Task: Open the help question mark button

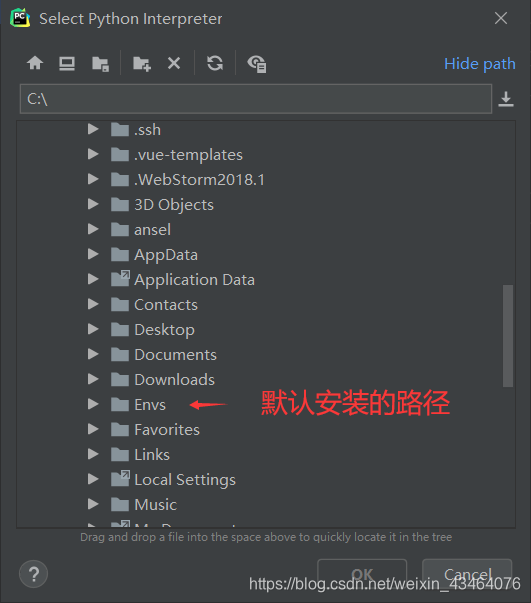Action: pyautogui.click(x=33, y=574)
